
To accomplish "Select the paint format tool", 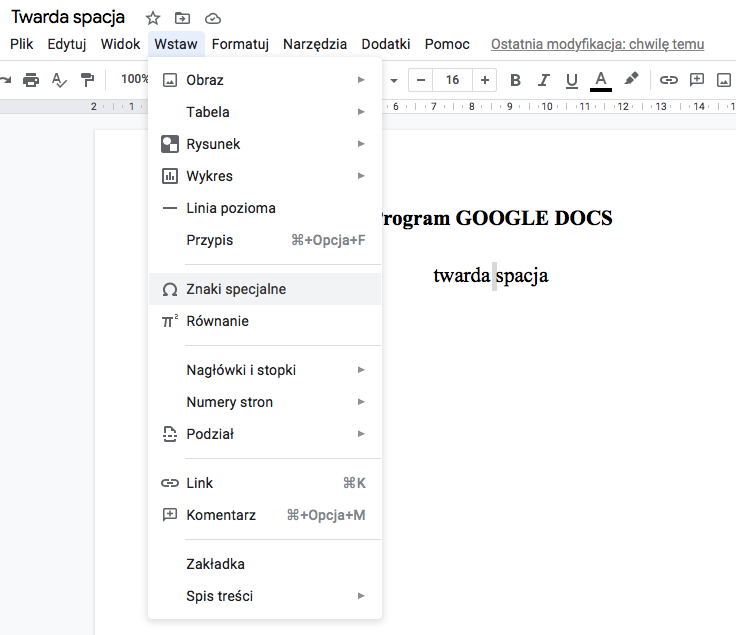I will point(88,80).
